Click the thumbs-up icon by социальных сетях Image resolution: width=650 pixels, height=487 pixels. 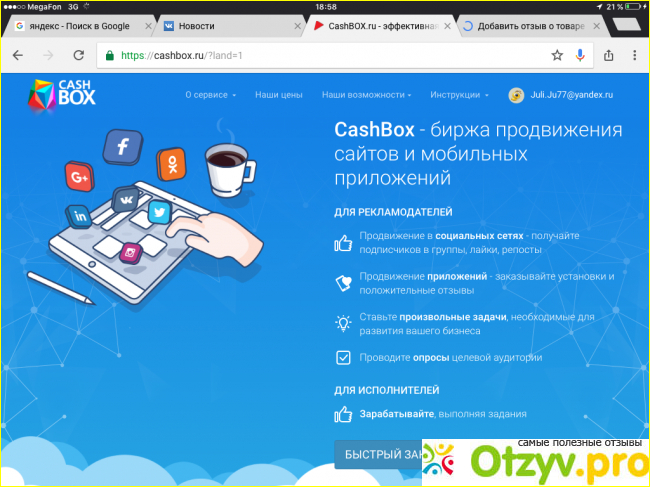[x=343, y=242]
